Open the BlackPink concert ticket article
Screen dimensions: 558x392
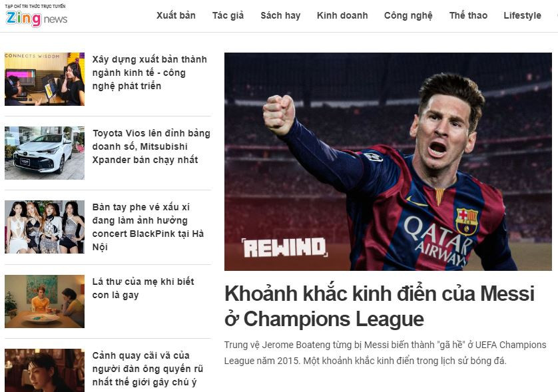(x=148, y=227)
